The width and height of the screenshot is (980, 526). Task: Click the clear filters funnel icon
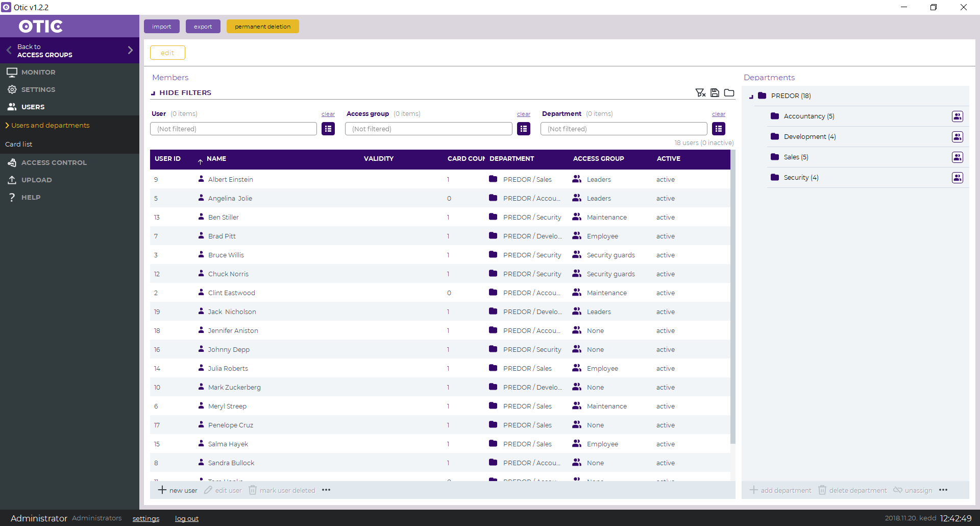[x=700, y=92]
